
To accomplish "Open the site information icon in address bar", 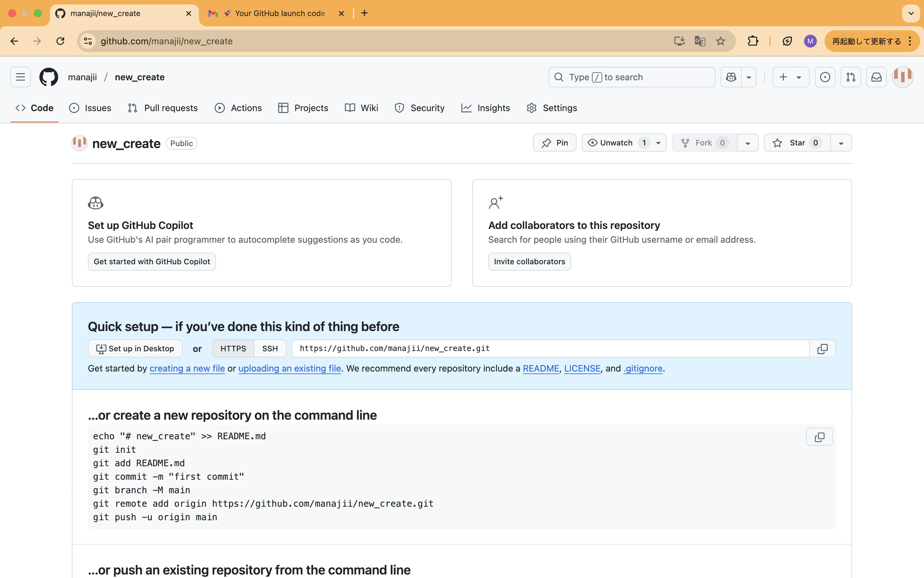I will click(88, 41).
